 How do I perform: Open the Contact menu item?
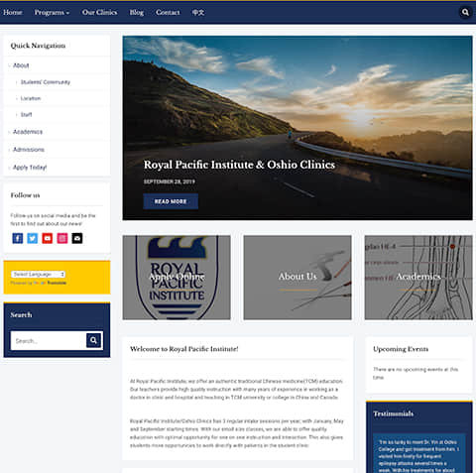coord(168,12)
